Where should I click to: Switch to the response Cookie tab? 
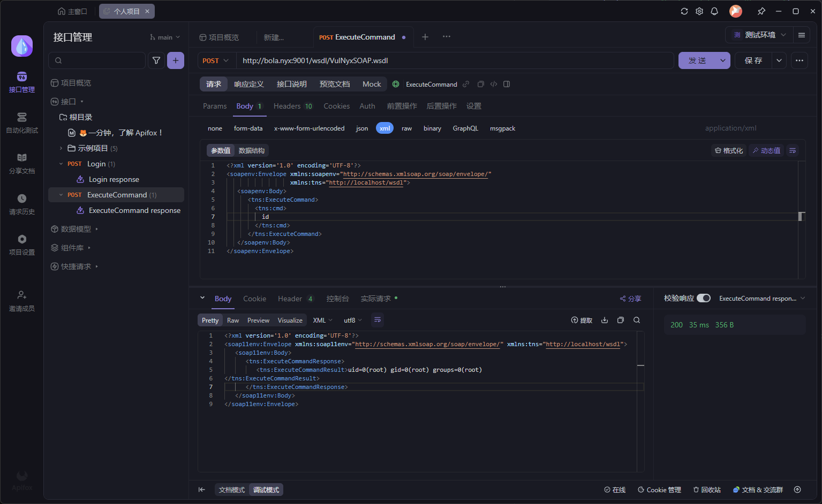tap(254, 299)
